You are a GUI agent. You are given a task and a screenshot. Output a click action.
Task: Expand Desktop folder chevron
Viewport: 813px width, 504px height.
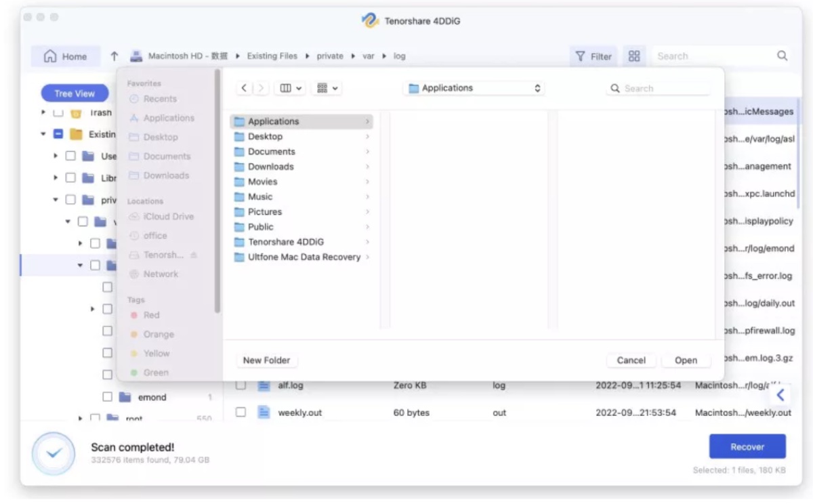(x=367, y=136)
